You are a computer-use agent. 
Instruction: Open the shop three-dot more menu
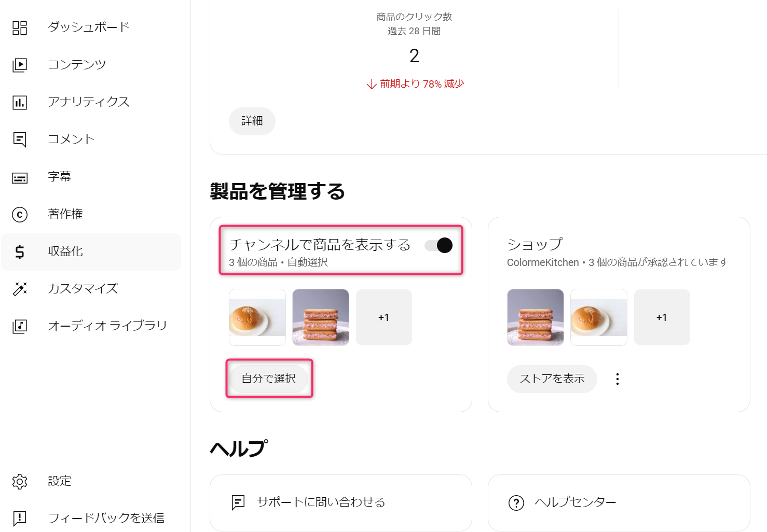tap(617, 379)
